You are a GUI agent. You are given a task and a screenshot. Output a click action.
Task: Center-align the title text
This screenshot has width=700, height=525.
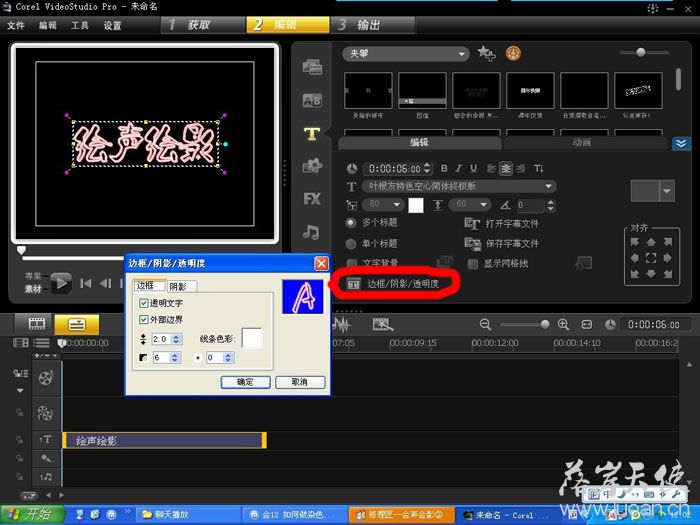506,168
